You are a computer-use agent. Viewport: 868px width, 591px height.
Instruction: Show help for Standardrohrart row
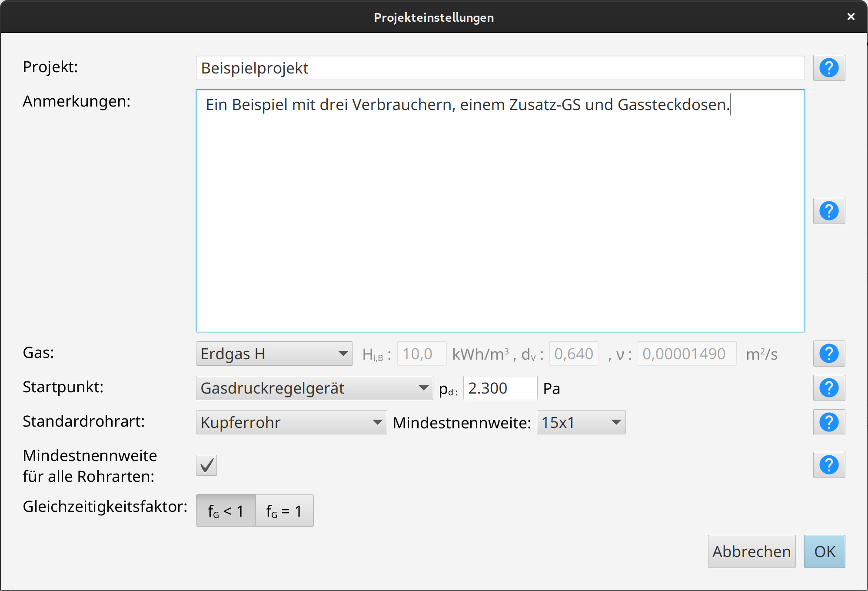click(x=828, y=422)
